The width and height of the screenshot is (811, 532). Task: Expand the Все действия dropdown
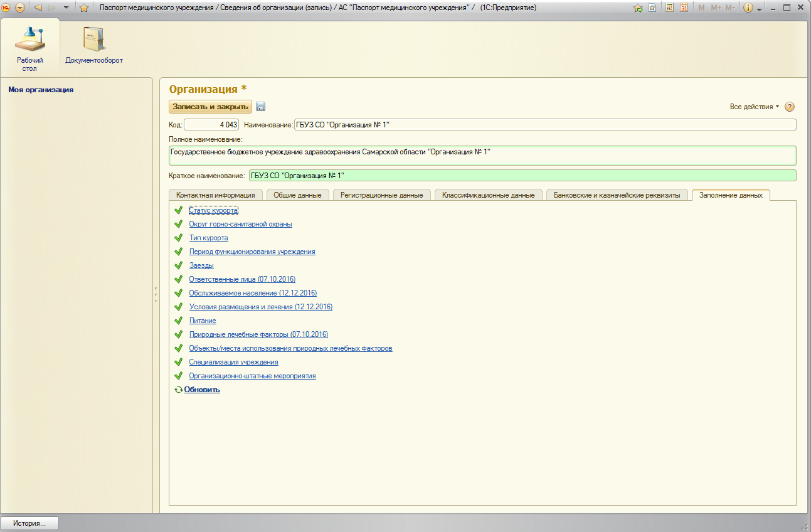[754, 107]
